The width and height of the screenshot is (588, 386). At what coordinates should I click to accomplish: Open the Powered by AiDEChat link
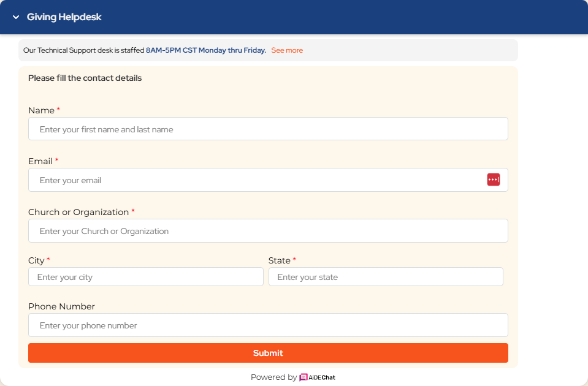coord(292,377)
